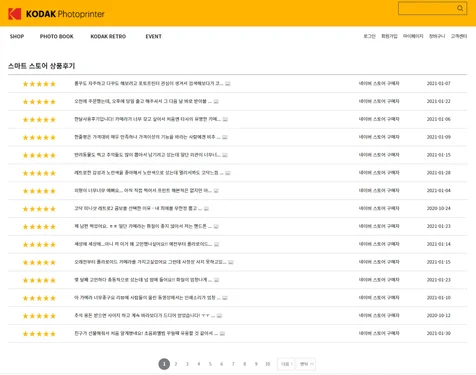The image size is (476, 375).
Task: Click the star rating in 2021-01-30 row
Action: 39,334
